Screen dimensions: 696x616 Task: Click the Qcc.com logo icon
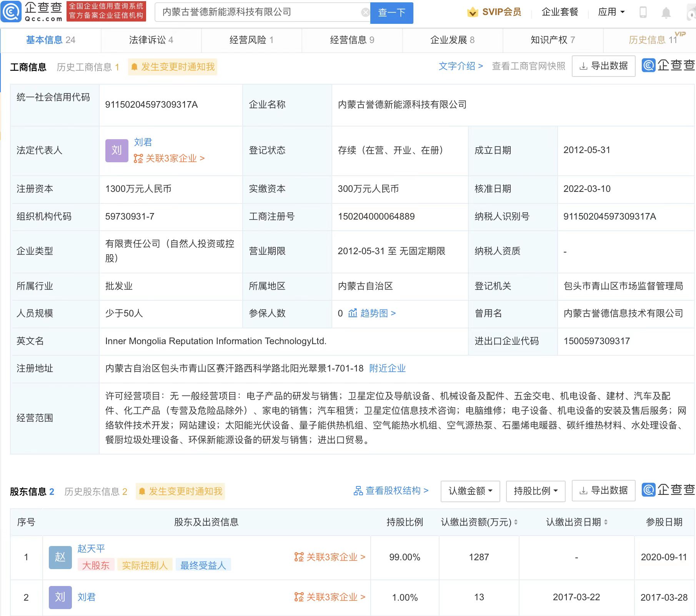coord(11,12)
